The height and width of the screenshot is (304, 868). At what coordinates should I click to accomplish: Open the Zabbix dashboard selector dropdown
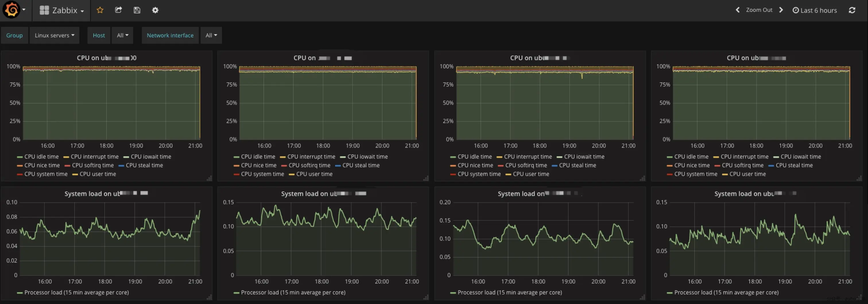pos(62,10)
